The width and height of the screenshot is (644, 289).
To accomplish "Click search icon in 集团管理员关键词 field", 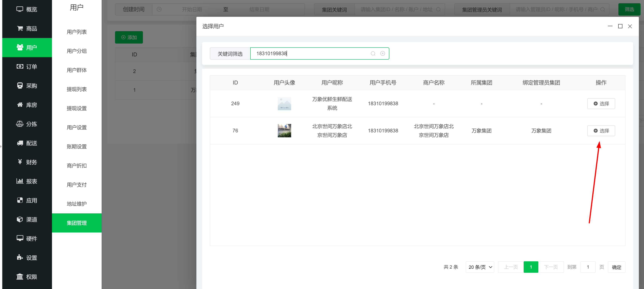I will pyautogui.click(x=603, y=10).
